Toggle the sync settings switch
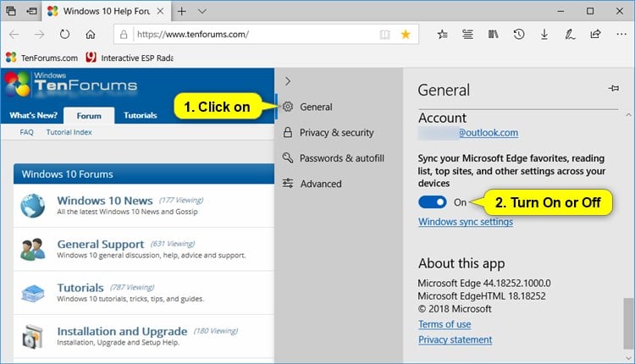The image size is (635, 364). coord(433,202)
